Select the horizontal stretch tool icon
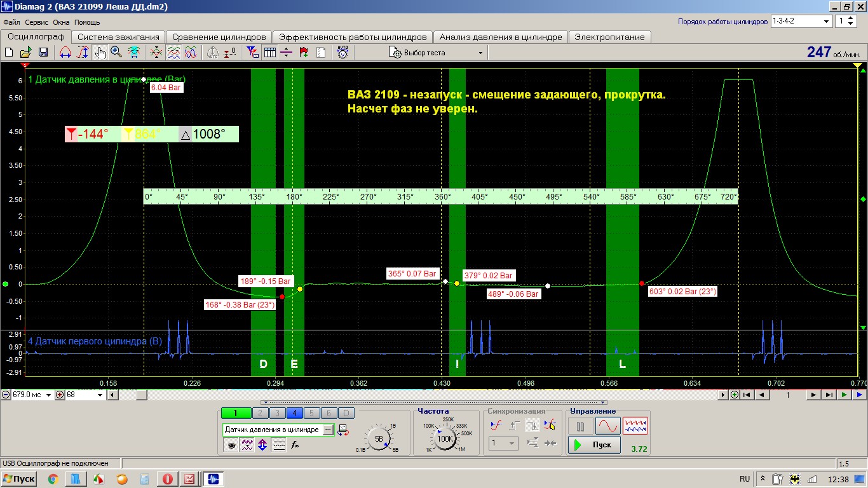 65,53
